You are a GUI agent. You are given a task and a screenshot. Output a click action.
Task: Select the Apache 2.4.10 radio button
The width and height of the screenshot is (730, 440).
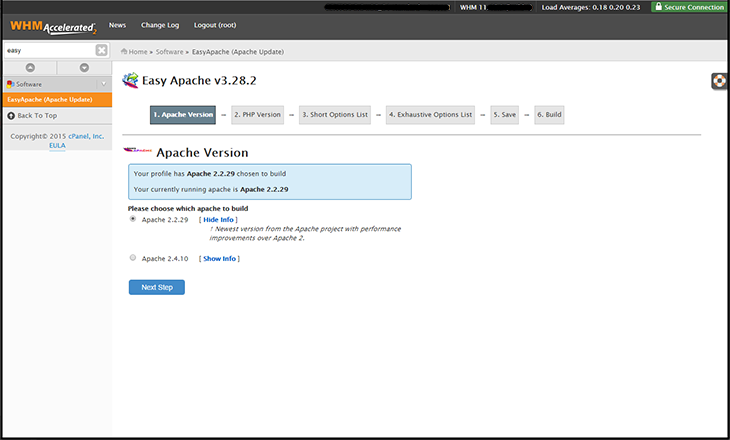click(x=133, y=257)
